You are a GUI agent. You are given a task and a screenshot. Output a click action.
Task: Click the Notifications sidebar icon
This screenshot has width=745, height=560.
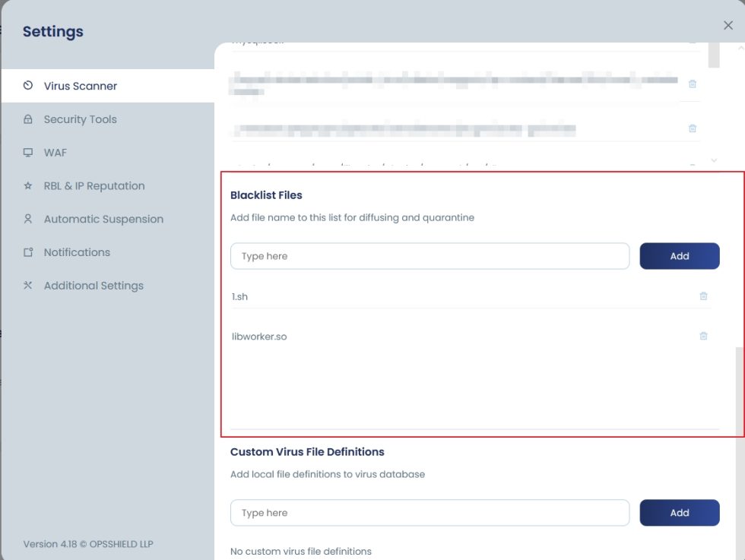click(28, 252)
